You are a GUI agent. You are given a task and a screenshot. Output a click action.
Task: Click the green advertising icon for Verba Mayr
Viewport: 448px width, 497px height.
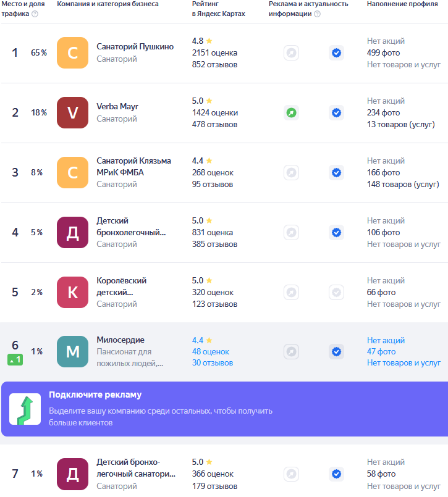pyautogui.click(x=291, y=113)
